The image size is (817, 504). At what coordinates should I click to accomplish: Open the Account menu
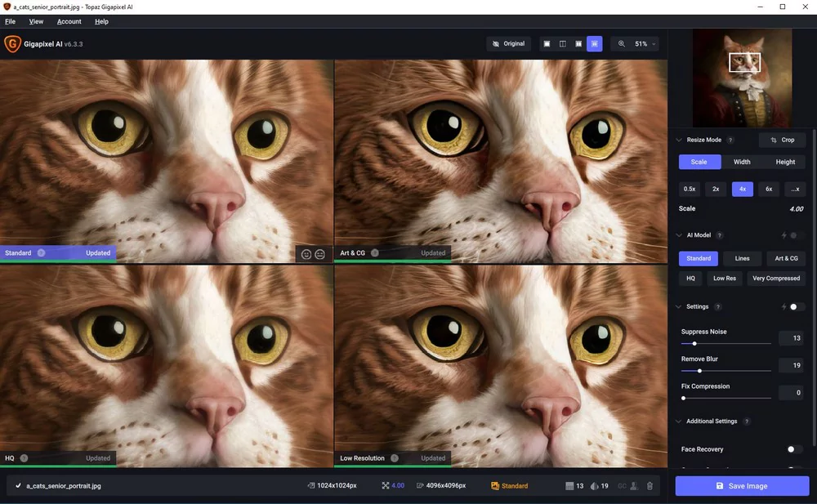point(69,21)
